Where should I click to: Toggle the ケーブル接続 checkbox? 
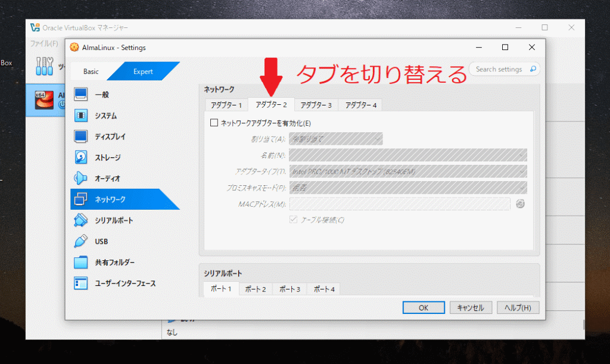[x=293, y=220]
